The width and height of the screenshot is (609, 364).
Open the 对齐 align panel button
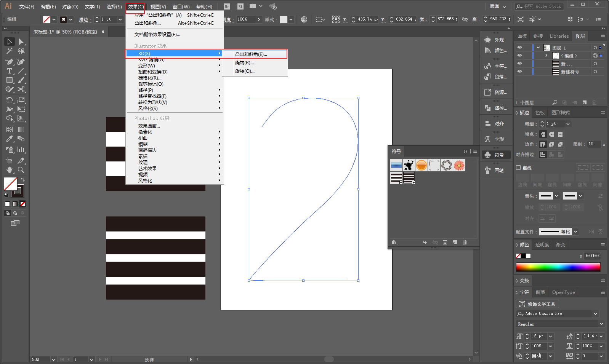496,124
